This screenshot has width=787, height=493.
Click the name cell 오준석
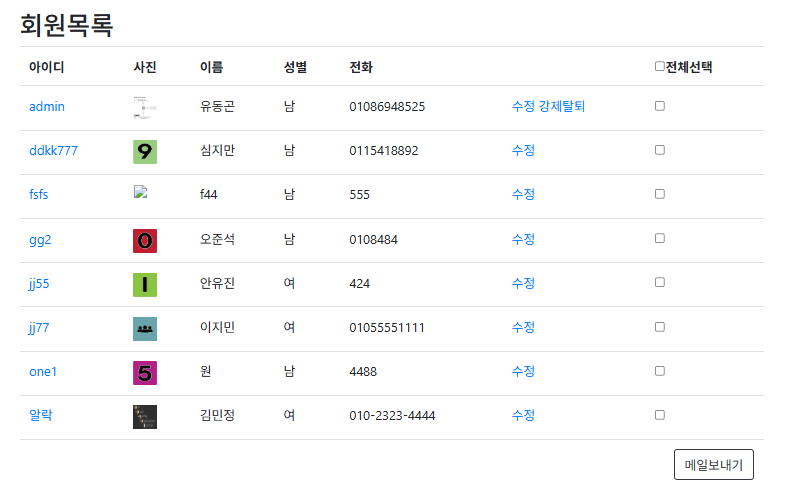coord(217,239)
